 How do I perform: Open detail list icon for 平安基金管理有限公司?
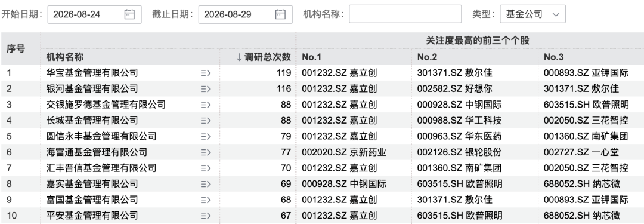coord(206,216)
